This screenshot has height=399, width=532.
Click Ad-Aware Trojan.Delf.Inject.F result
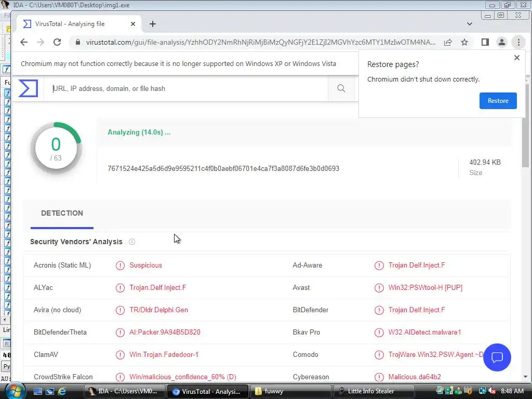(417, 265)
